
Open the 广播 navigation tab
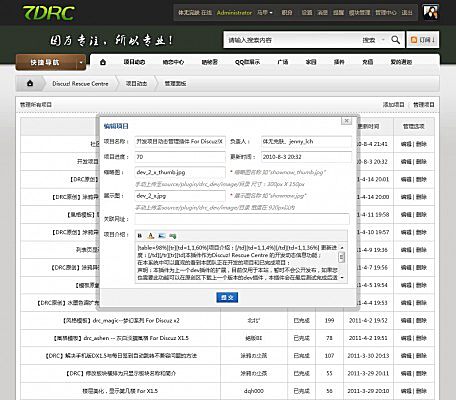tap(283, 62)
